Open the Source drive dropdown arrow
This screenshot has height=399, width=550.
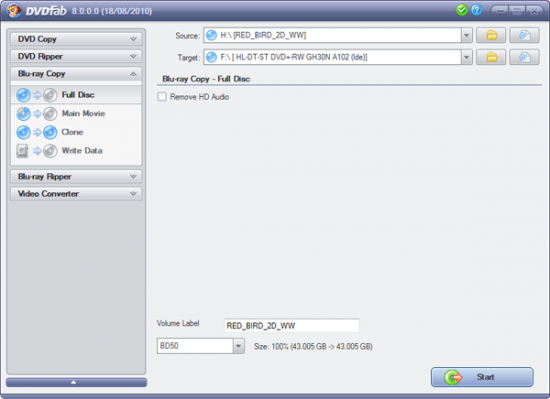pyautogui.click(x=467, y=35)
